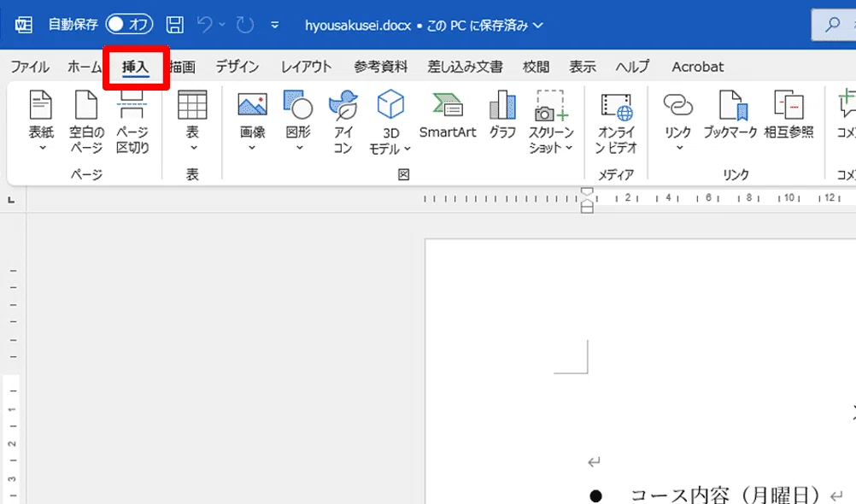Click the document text コース内容（月曜日）

click(724, 495)
